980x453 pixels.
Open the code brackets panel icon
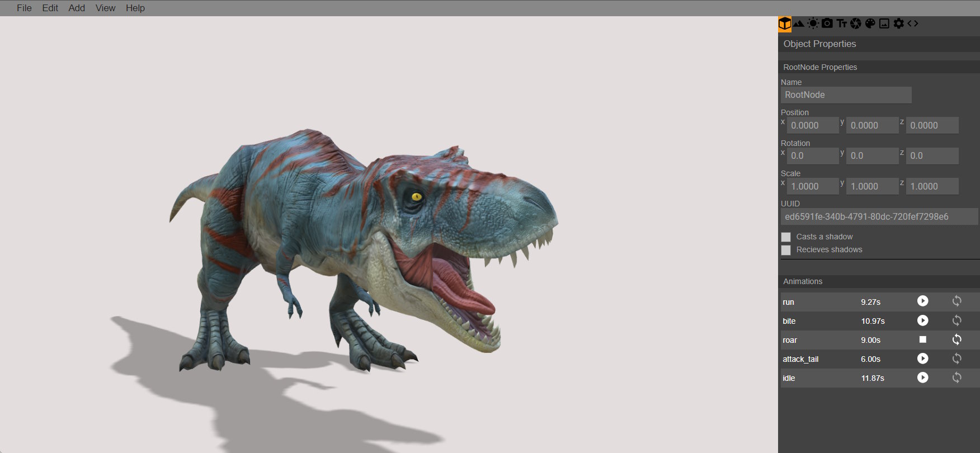pyautogui.click(x=913, y=23)
